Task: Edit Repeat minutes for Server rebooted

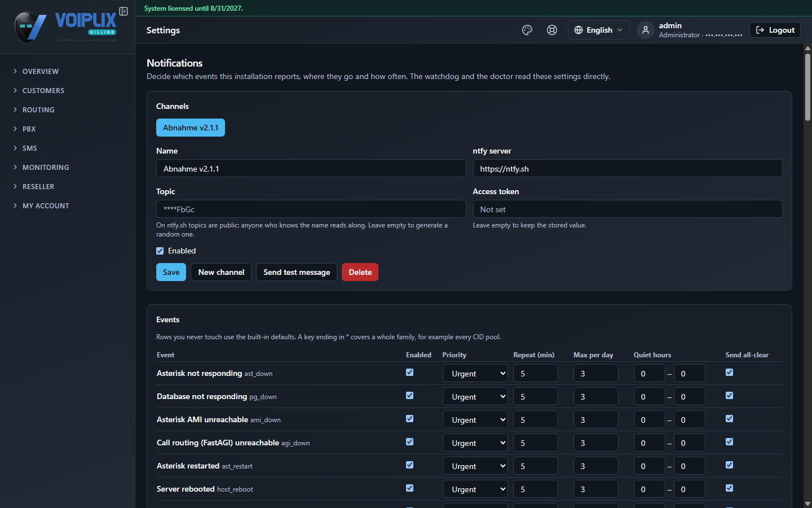Action: tap(536, 489)
